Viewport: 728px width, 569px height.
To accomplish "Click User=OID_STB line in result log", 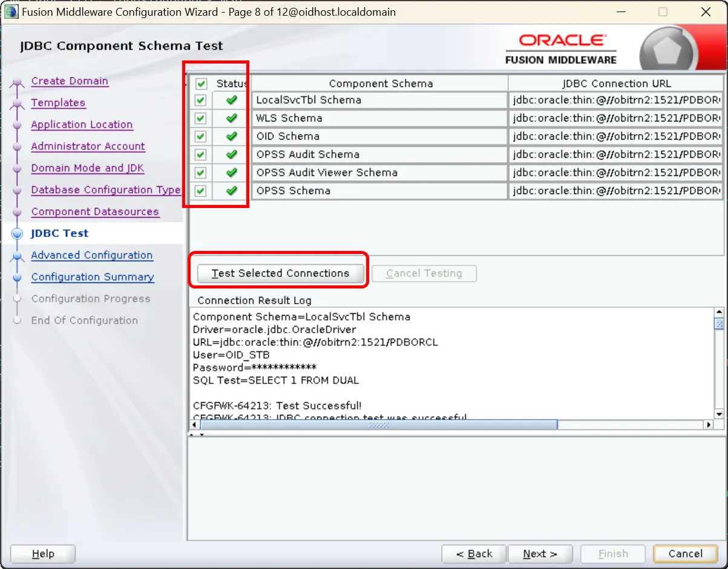I will [x=231, y=355].
